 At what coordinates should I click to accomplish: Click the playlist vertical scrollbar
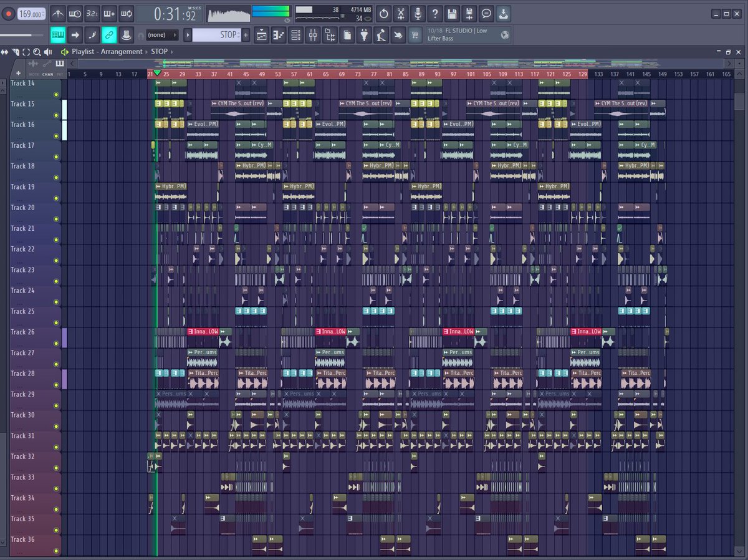point(739,101)
